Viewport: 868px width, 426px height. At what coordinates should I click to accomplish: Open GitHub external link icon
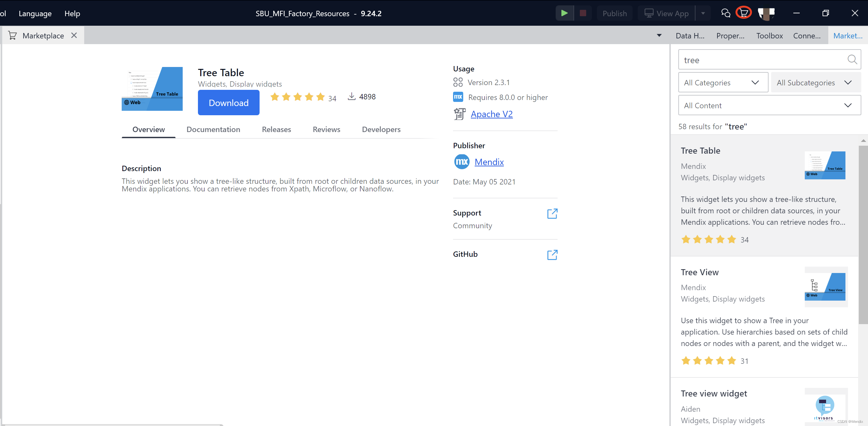[x=552, y=255]
